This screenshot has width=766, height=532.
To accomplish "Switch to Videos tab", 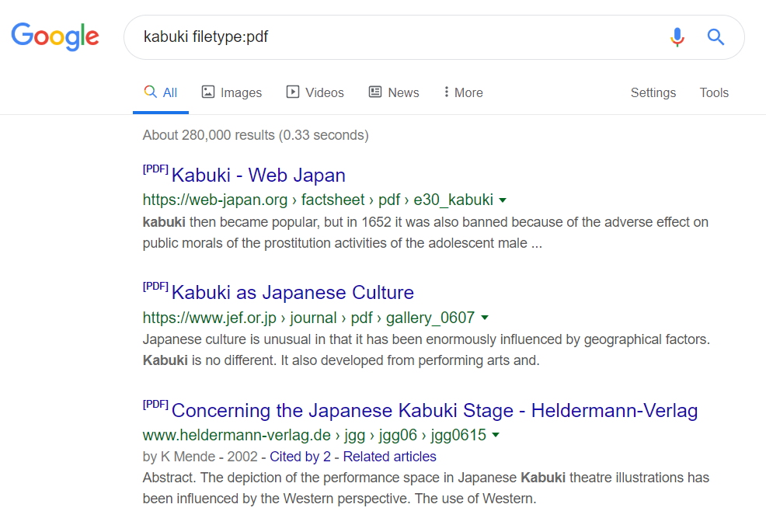I will [315, 92].
